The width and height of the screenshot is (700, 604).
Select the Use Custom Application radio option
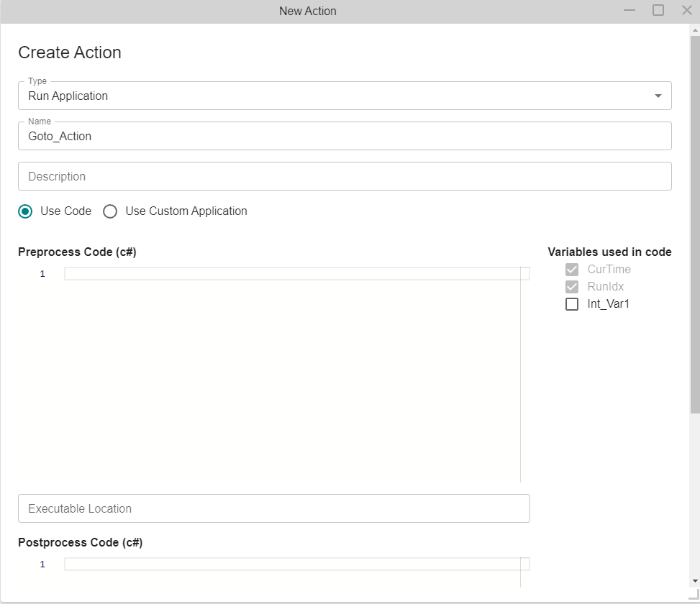pos(110,211)
